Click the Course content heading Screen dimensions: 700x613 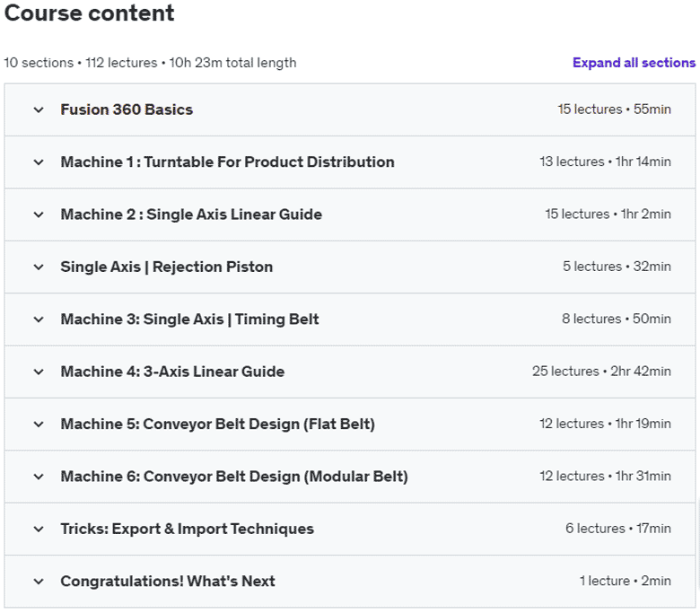coord(89,13)
